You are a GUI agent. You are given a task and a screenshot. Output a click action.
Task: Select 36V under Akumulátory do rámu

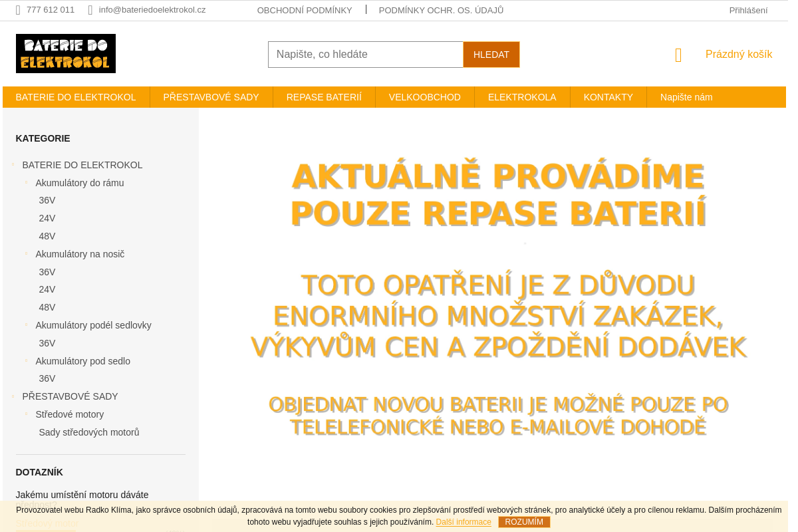point(47,200)
